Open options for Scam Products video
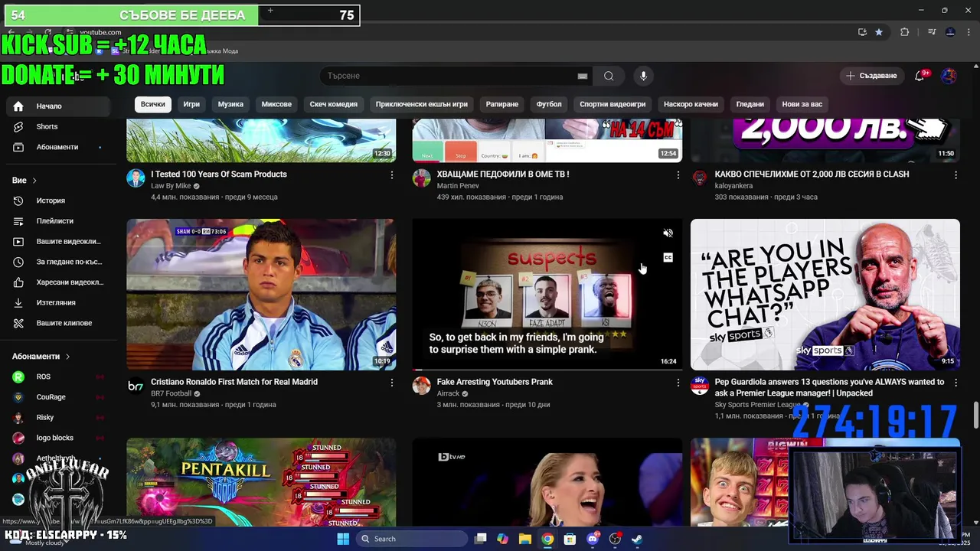Viewport: 980px width, 551px height. [392, 175]
